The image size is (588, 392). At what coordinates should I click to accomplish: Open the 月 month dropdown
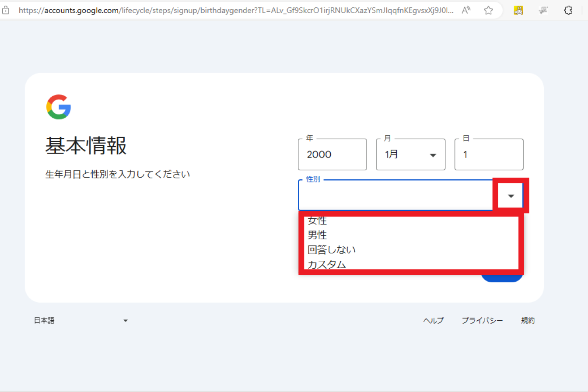pyautogui.click(x=433, y=154)
